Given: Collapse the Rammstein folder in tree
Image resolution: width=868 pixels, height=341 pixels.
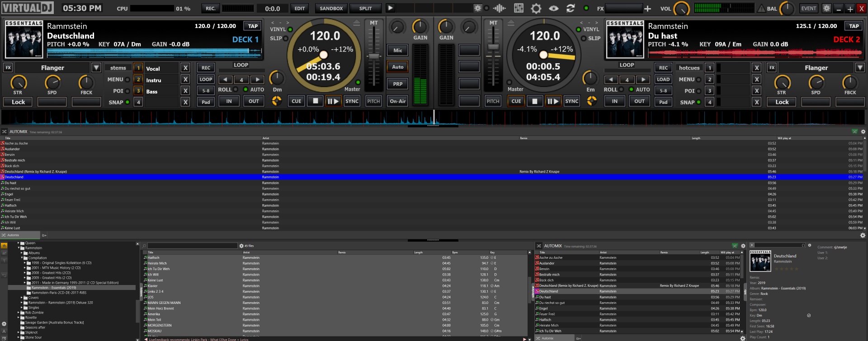Looking at the screenshot, I should 19,248.
